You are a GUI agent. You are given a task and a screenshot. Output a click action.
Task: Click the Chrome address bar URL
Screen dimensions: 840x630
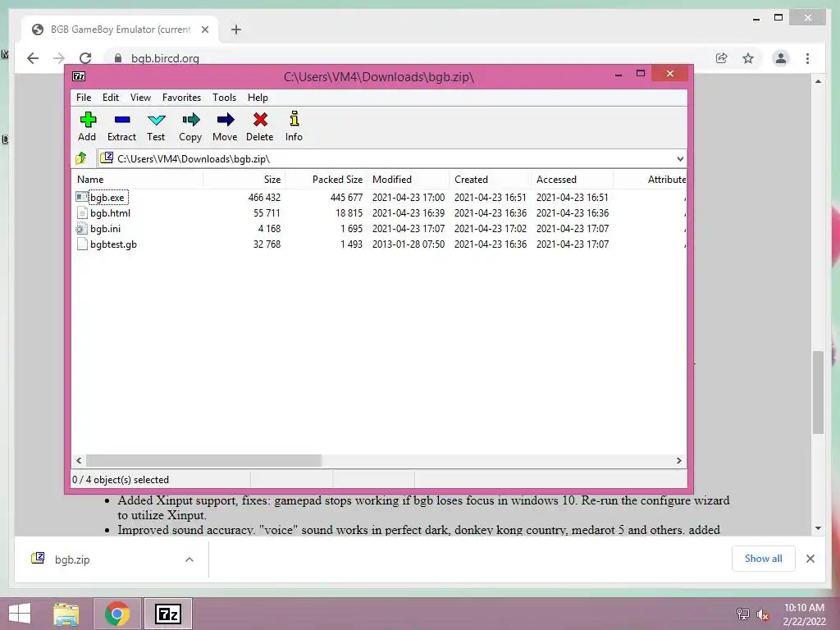pos(165,58)
